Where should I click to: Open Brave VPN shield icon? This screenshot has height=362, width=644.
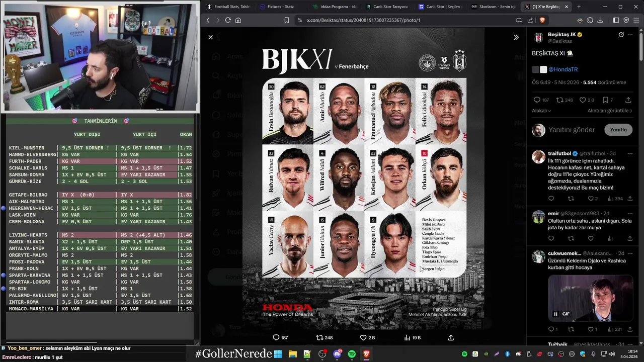pos(626,20)
